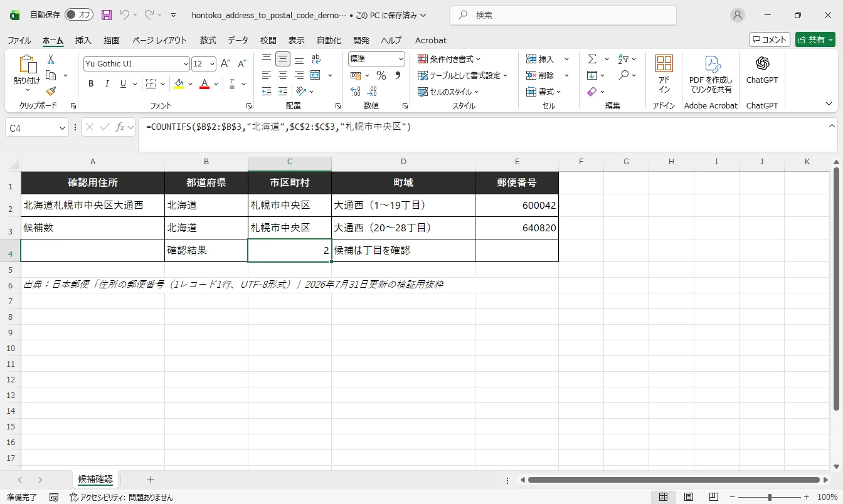Open the ファイル tab
This screenshot has height=504, width=843.
(19, 40)
